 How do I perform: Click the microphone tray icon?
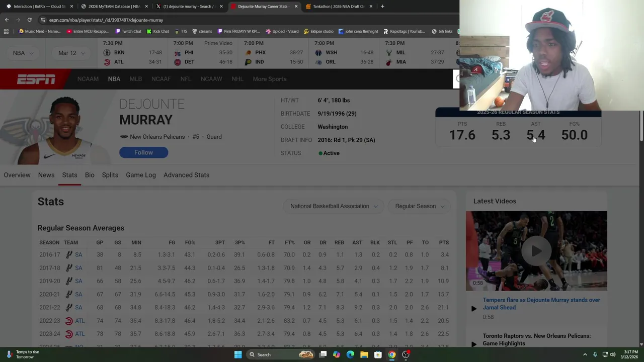pos(595,354)
